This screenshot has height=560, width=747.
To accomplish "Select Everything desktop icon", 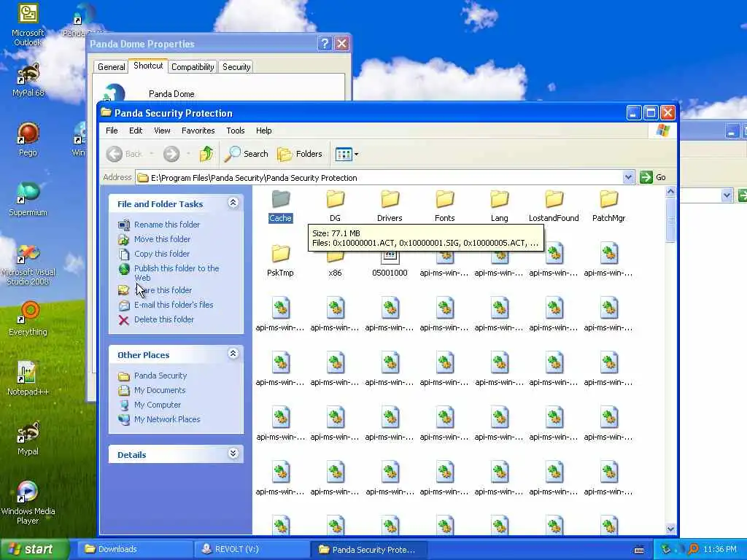I will (28, 319).
